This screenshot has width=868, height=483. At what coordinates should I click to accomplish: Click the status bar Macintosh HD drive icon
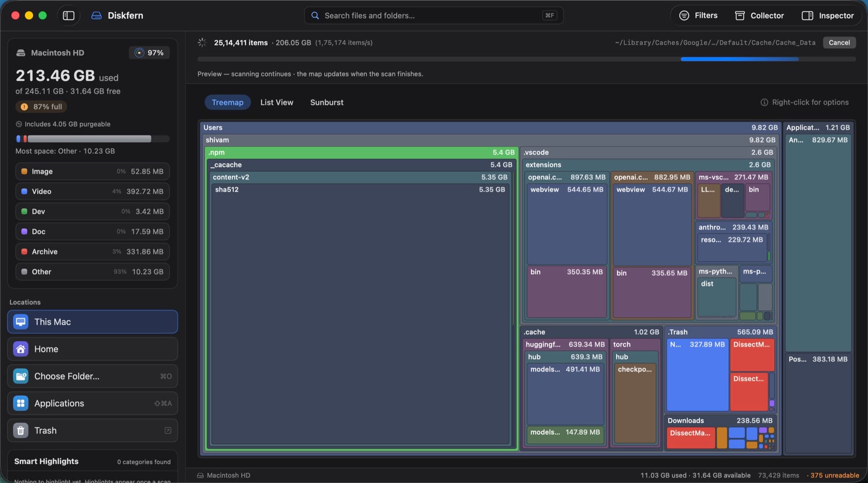[200, 475]
